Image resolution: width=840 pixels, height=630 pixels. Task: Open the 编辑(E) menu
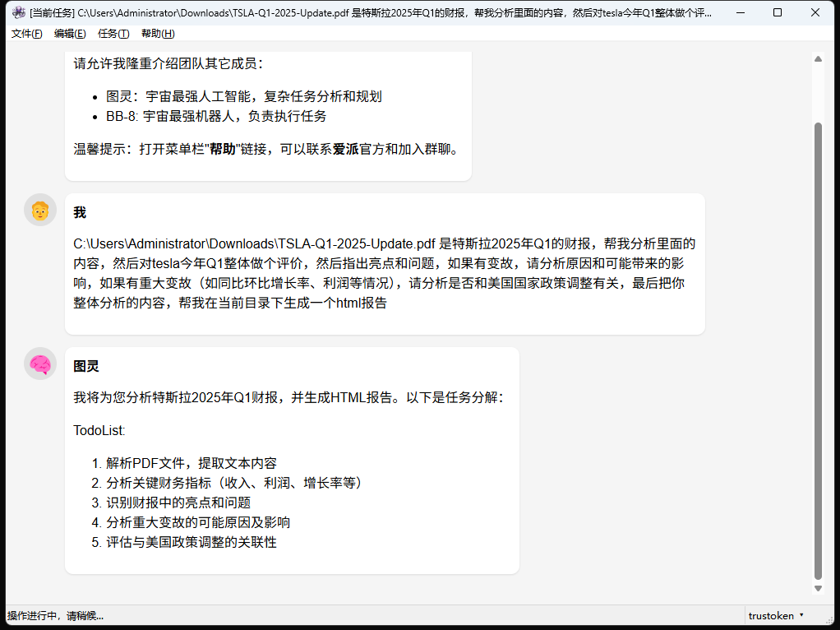(x=70, y=33)
